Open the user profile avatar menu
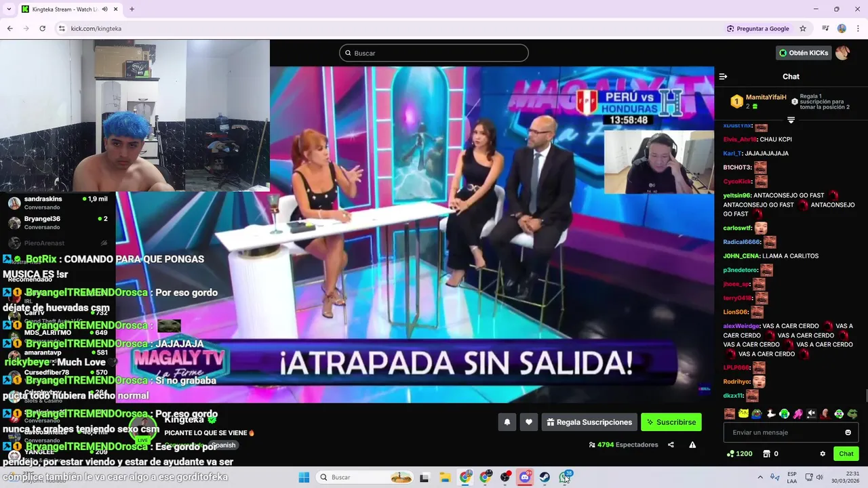 click(842, 53)
